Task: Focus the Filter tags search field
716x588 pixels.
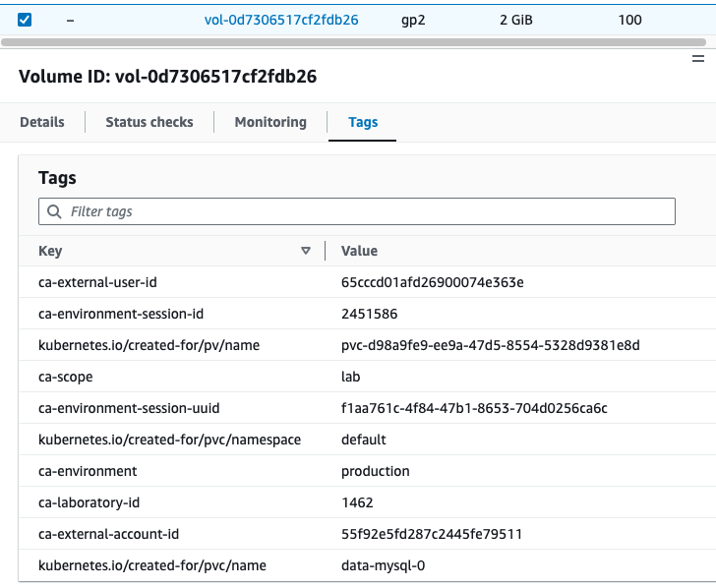Action: [x=364, y=211]
